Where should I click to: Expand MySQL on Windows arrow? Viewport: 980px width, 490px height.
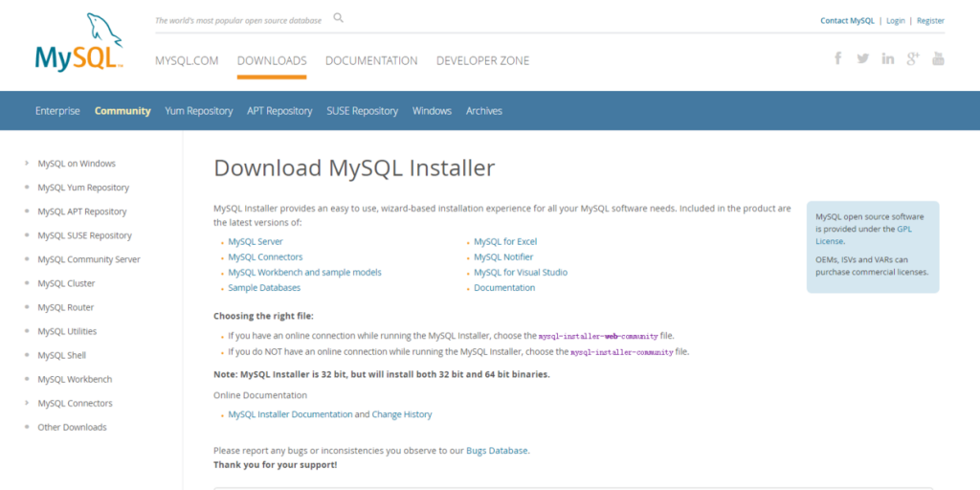coord(27,163)
